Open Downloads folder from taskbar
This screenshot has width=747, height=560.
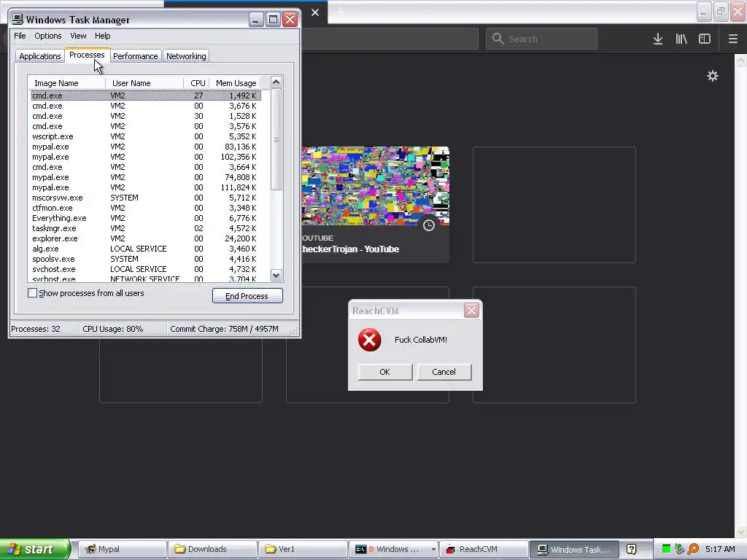coord(212,549)
